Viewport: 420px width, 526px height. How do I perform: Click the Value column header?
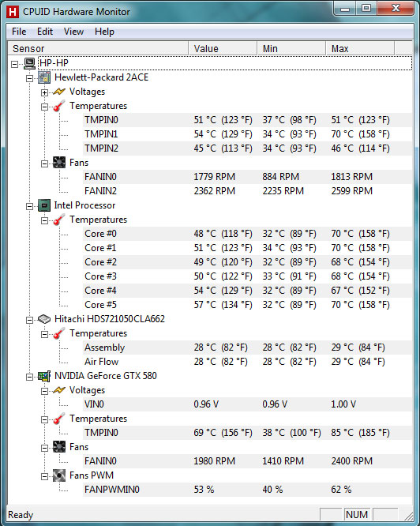223,49
